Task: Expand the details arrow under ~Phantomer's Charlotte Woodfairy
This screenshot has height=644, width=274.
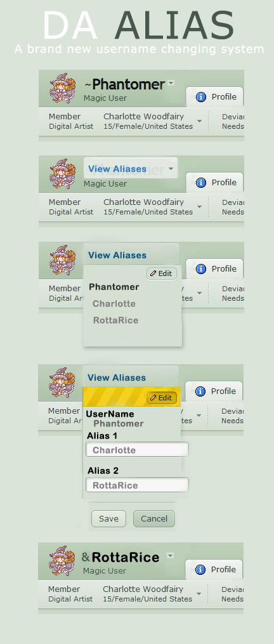Action: pos(199,121)
